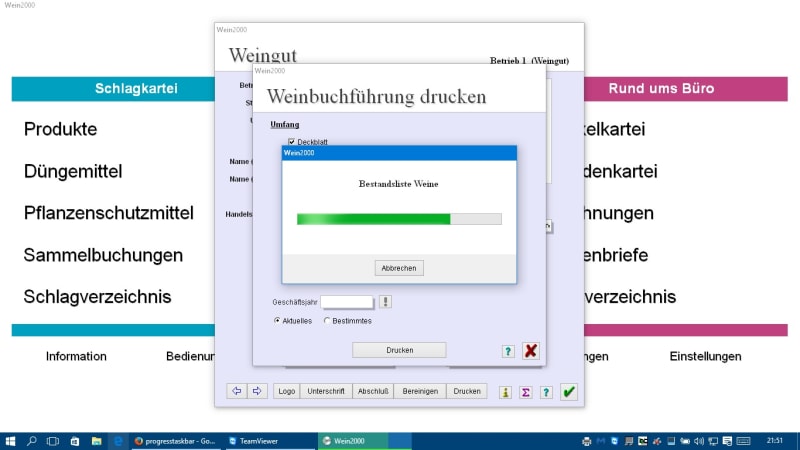The image size is (800, 450).
Task: Select the Bestimmtes radio button
Action: tap(327, 321)
